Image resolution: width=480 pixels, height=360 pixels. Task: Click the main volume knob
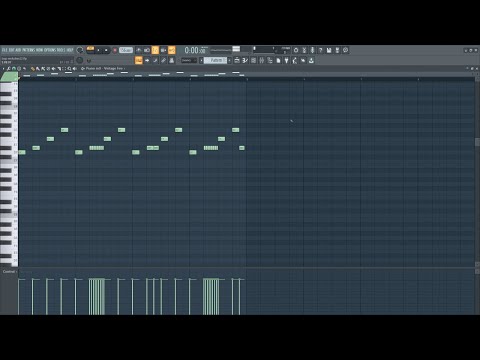80,50
